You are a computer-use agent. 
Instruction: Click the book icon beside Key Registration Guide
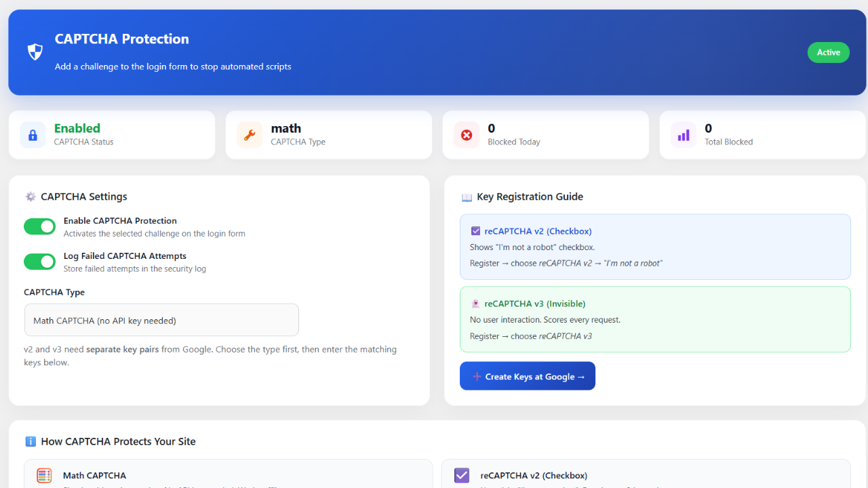(x=467, y=197)
